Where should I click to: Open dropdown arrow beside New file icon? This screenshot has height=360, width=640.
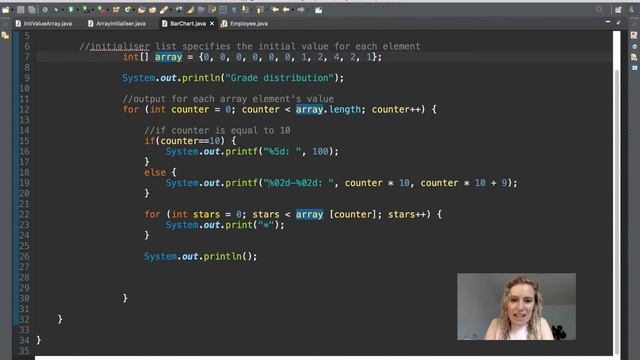point(12,10)
